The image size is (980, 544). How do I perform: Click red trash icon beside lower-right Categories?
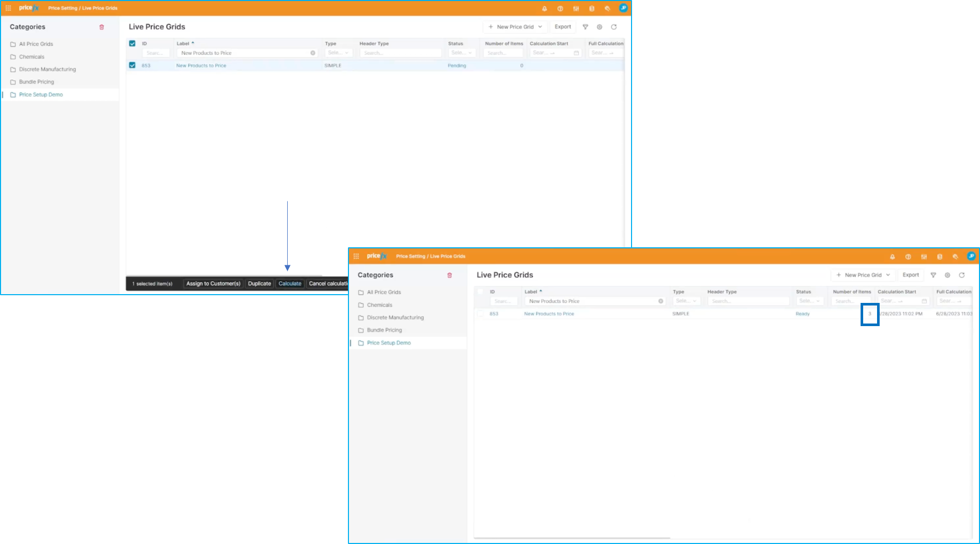(x=450, y=276)
